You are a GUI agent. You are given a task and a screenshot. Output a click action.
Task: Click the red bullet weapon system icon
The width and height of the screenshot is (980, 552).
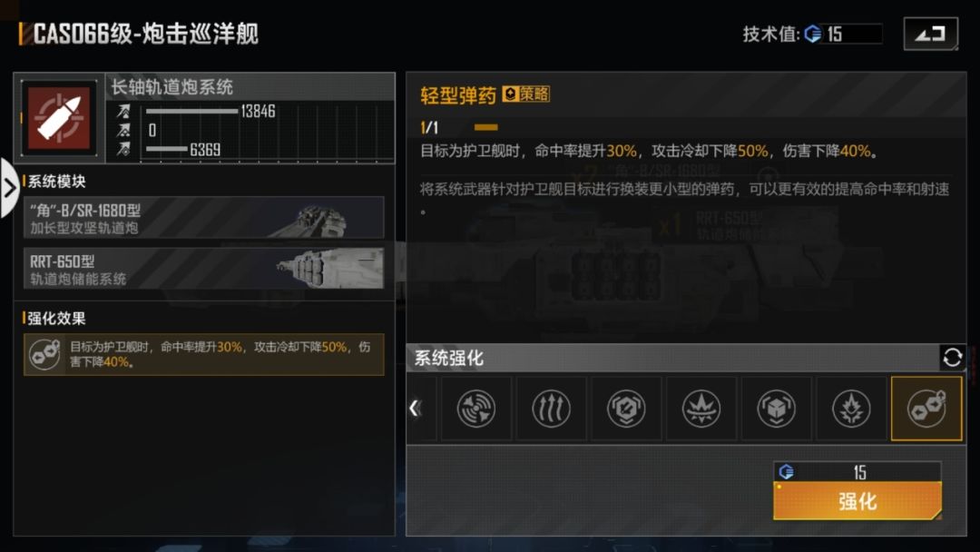tap(59, 118)
